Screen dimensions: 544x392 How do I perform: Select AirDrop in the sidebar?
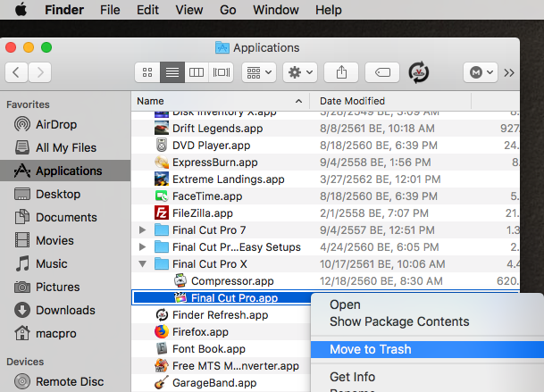pyautogui.click(x=65, y=124)
